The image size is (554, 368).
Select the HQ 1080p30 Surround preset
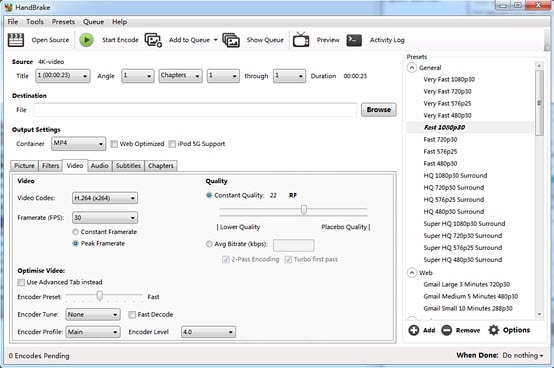[455, 176]
